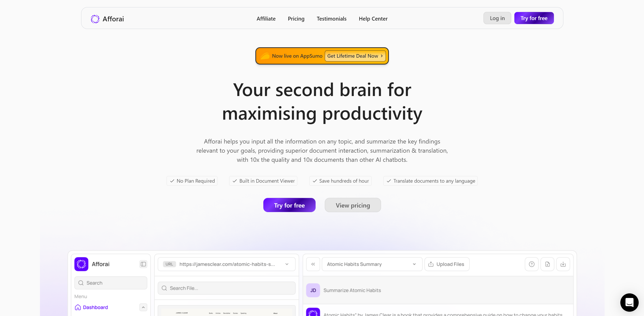This screenshot has width=644, height=316.
Task: Toggle the Menu section expander
Action: (143, 307)
